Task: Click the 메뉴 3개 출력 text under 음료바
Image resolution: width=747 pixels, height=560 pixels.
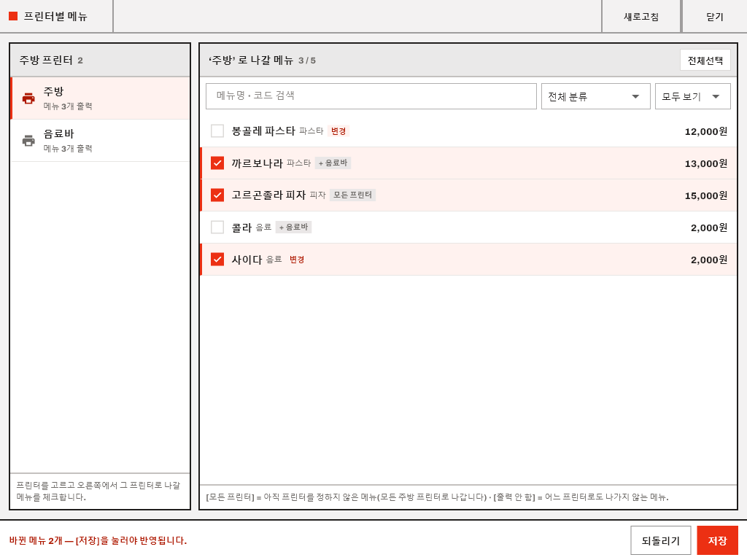Action: [68, 149]
